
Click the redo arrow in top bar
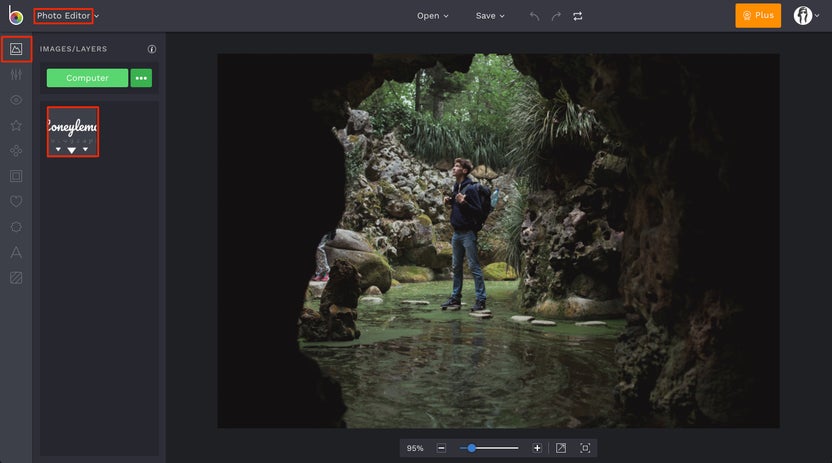[x=556, y=16]
